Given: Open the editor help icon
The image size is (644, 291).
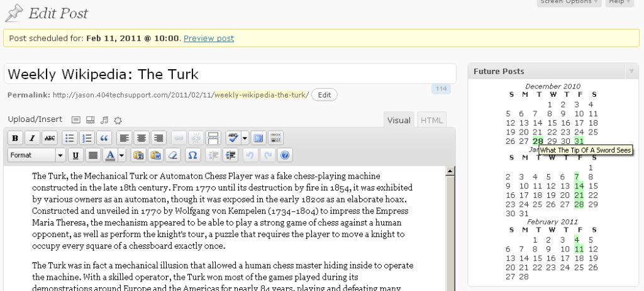Looking at the screenshot, I should [285, 155].
